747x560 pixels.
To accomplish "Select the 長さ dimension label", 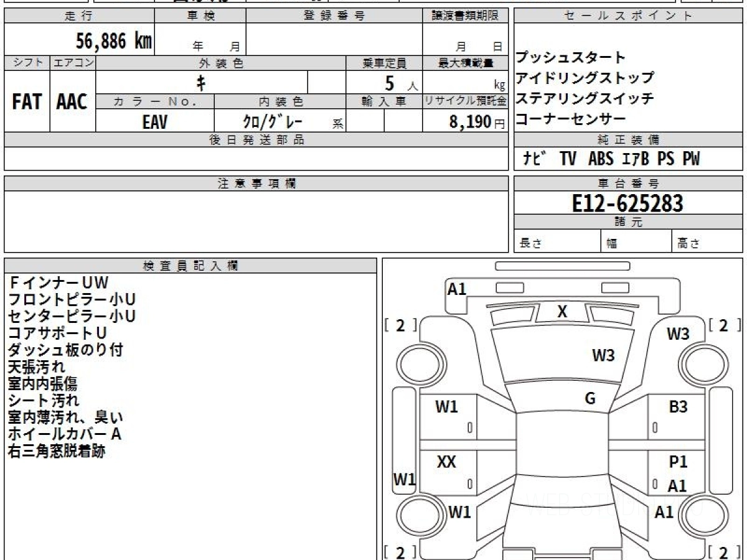I will [x=530, y=244].
